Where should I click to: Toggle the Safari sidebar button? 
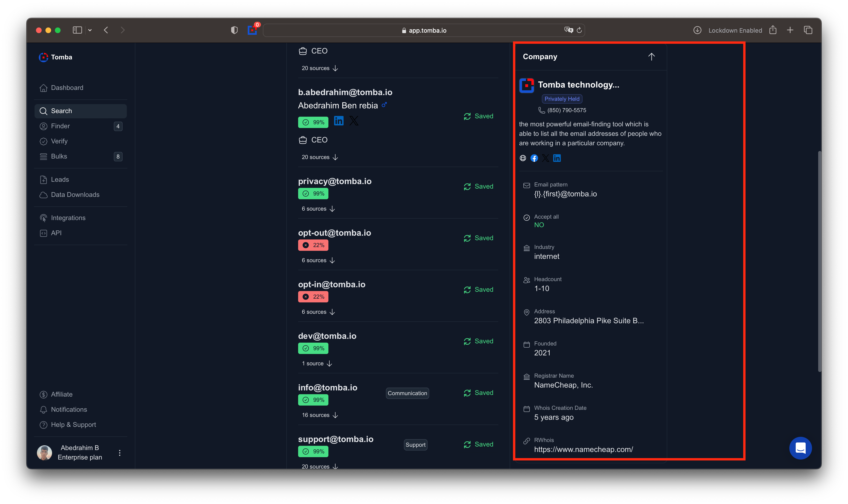click(77, 30)
